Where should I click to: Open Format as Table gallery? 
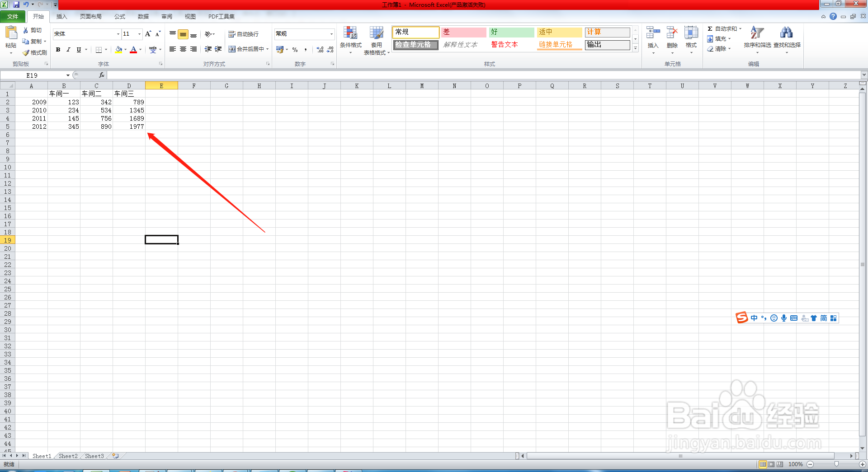pos(376,40)
